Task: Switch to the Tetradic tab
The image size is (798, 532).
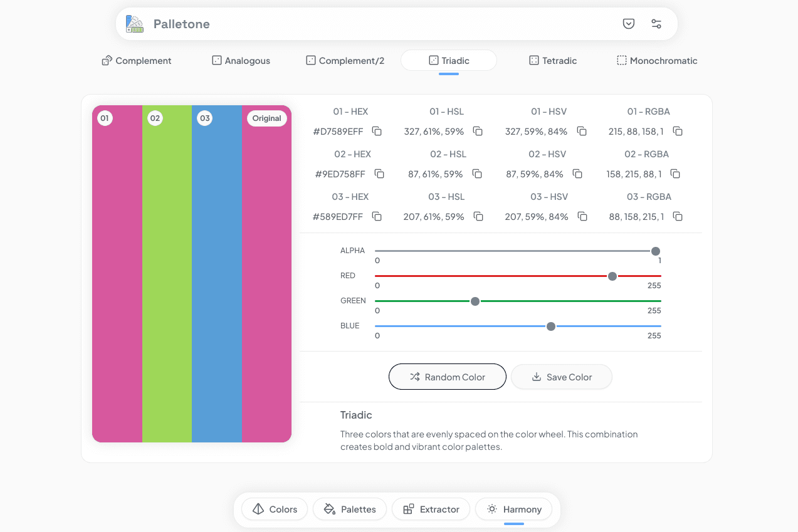Action: click(552, 61)
